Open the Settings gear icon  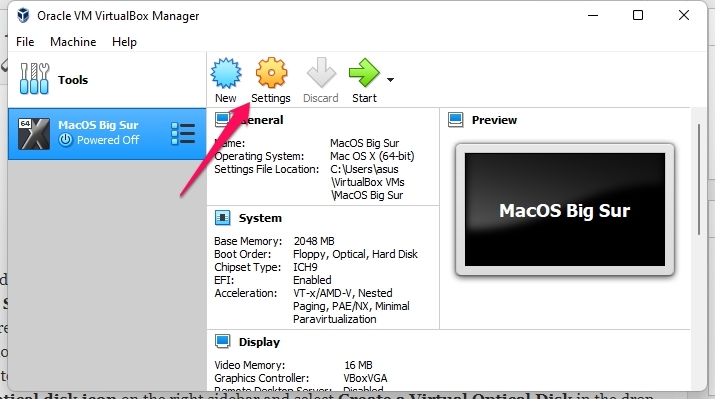click(271, 73)
